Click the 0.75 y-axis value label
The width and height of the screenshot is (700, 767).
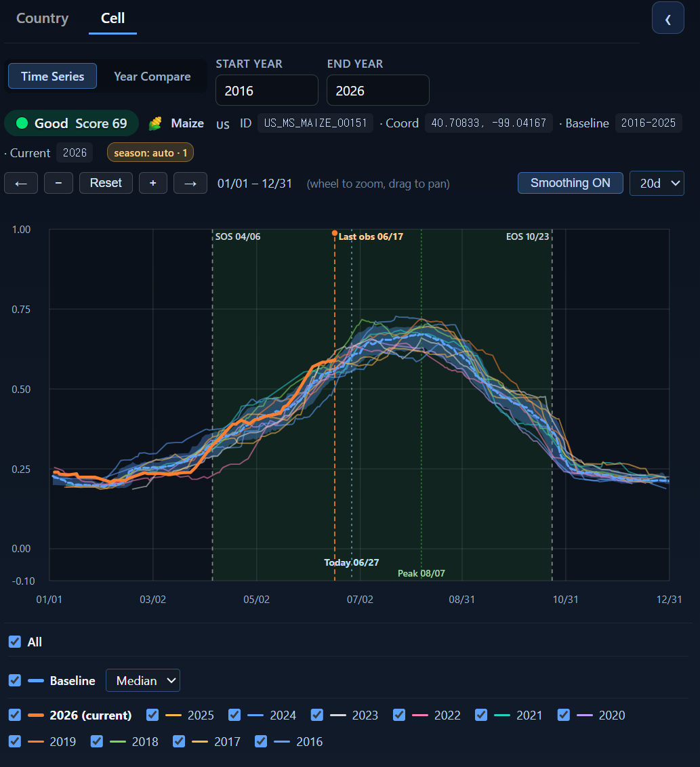coord(21,309)
